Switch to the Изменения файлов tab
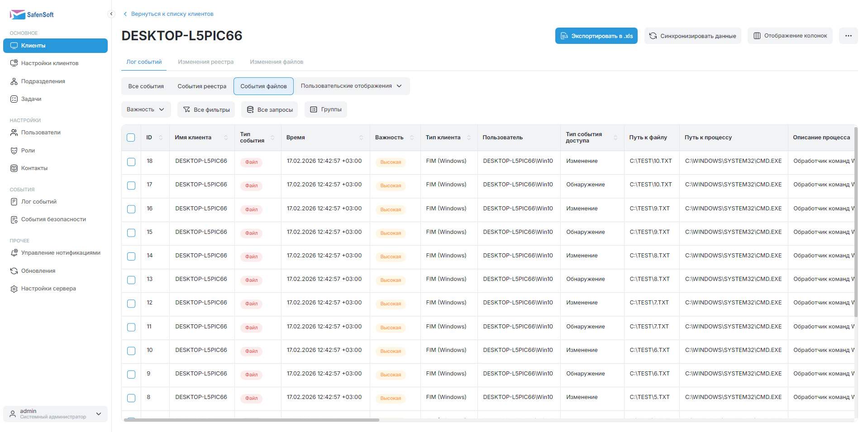This screenshot has height=432, width=868. (276, 62)
